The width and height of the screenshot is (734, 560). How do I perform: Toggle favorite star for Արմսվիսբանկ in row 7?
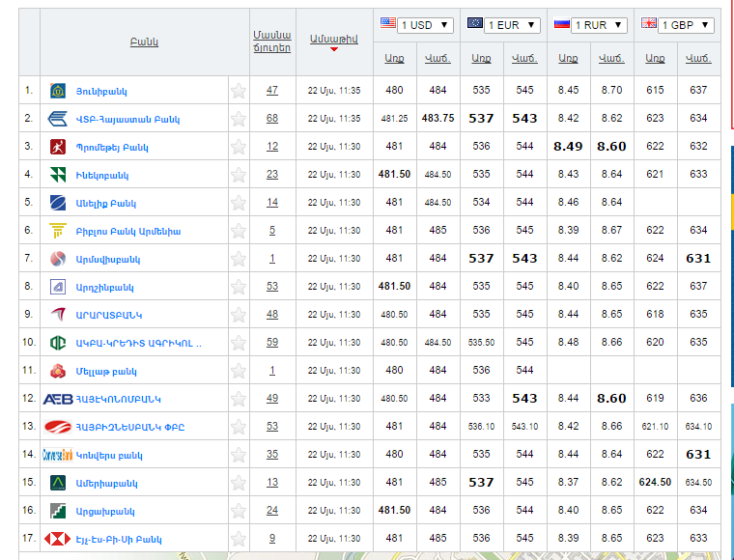[x=239, y=259]
